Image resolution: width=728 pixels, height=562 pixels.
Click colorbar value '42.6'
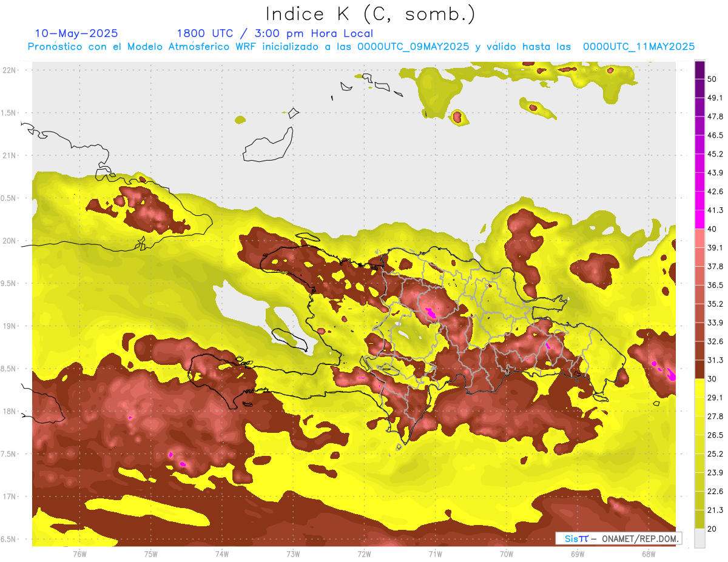(x=715, y=192)
